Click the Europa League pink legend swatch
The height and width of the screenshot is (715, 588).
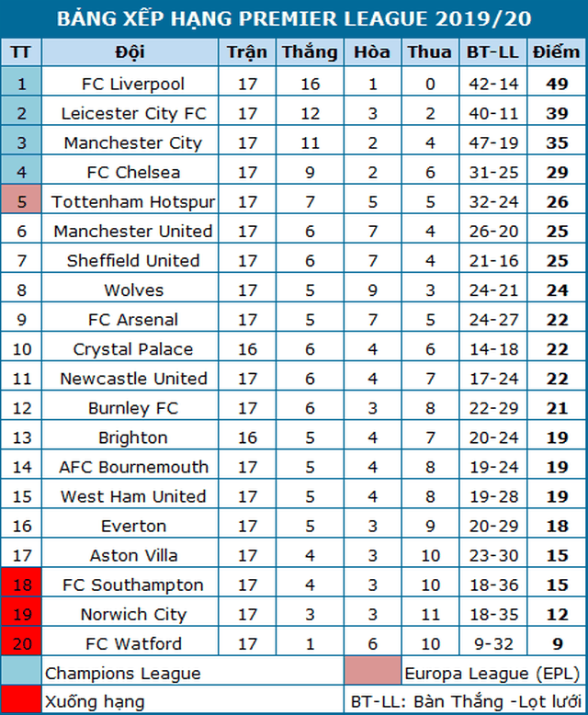click(x=374, y=673)
